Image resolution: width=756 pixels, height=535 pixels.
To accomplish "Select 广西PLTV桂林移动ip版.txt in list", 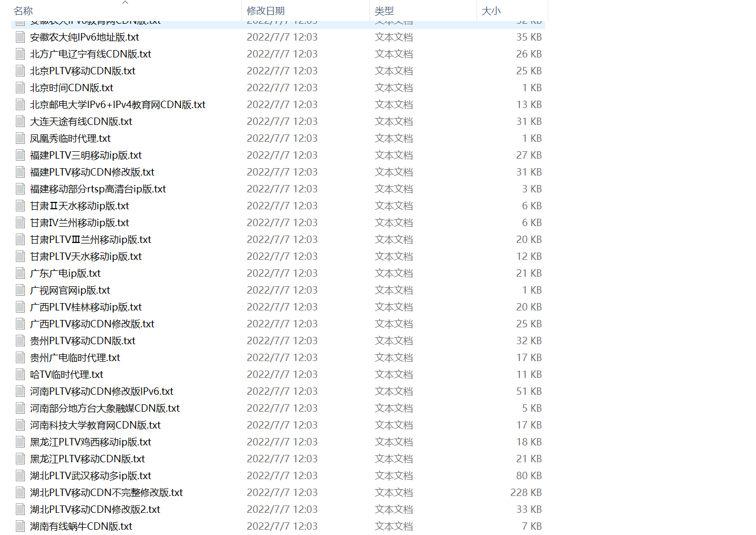I will tap(85, 307).
